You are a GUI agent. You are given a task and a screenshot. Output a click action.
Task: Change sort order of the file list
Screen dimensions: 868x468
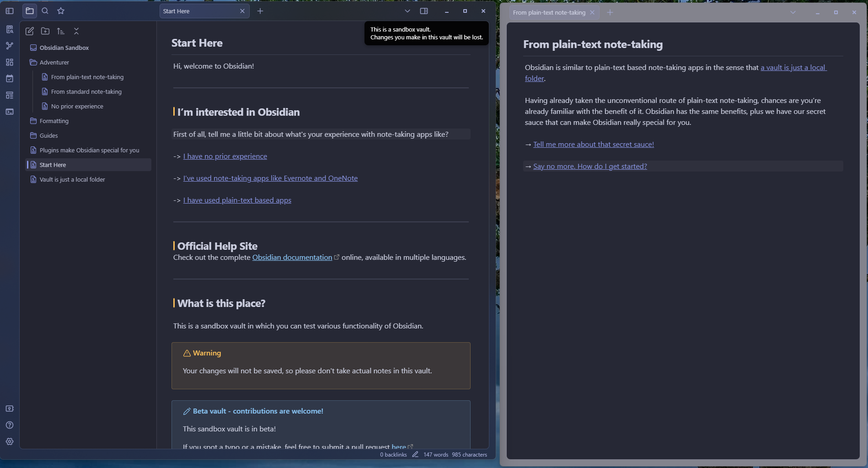[61, 31]
